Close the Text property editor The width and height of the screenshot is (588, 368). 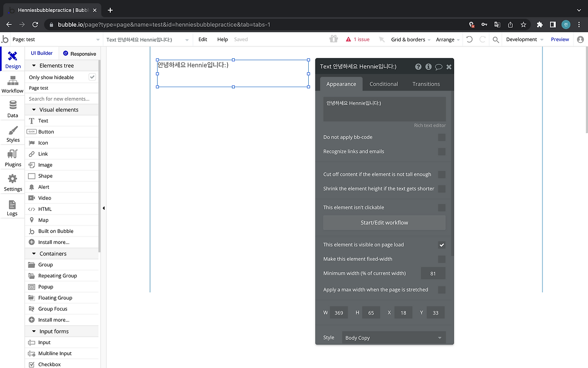[x=449, y=67]
